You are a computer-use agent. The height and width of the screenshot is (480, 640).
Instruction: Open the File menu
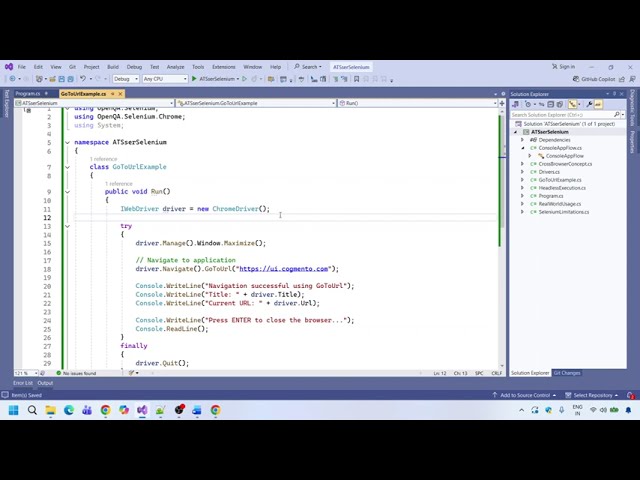click(22, 67)
